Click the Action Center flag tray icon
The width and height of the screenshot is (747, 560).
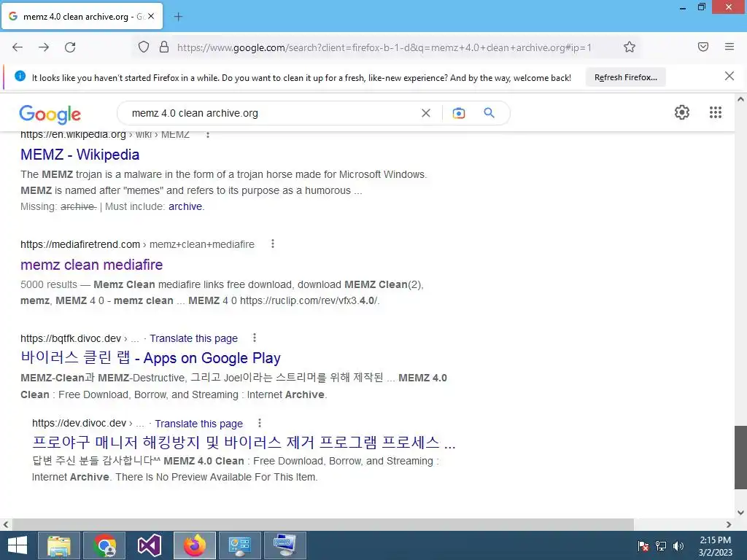coord(643,546)
